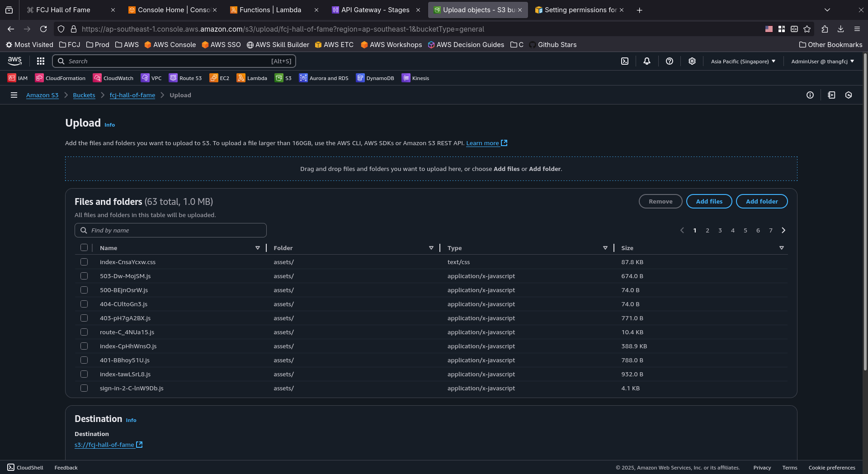
Task: Toggle the S3 side navigation hamburger menu
Action: (14, 95)
